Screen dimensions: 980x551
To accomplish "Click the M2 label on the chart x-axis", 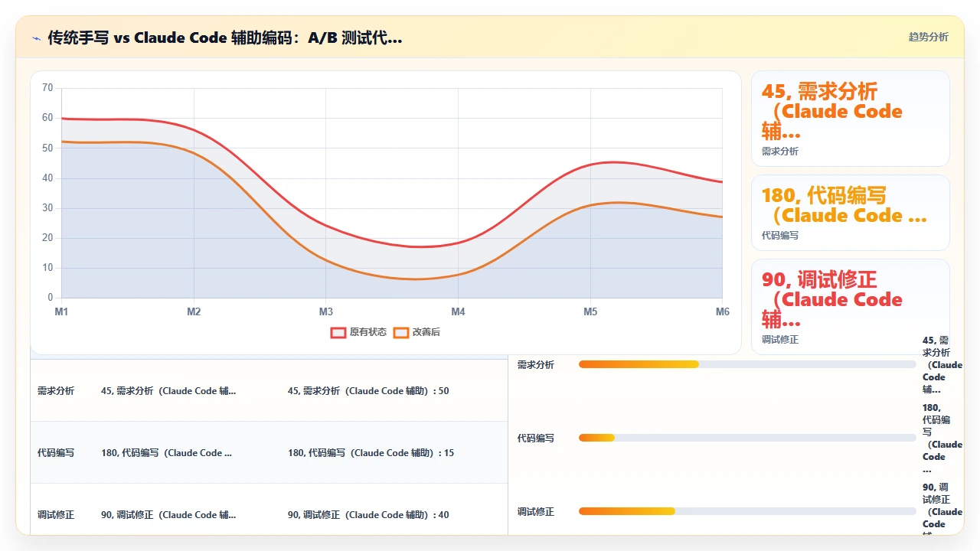I will point(194,312).
